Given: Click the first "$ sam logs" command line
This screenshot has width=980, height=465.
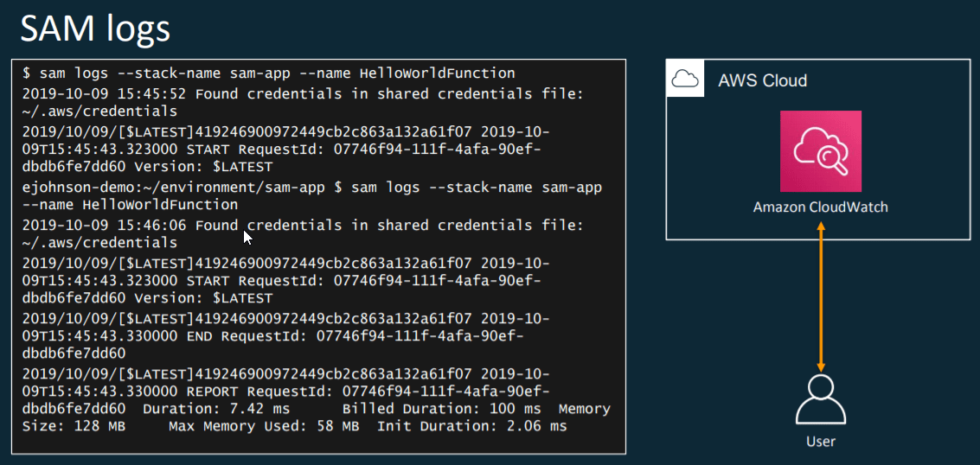Looking at the screenshot, I should coord(268,73).
